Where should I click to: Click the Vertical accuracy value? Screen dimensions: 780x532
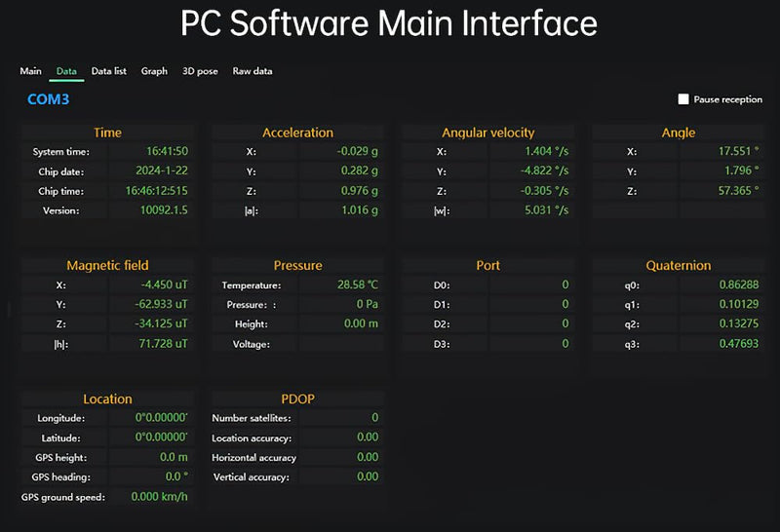pyautogui.click(x=368, y=476)
